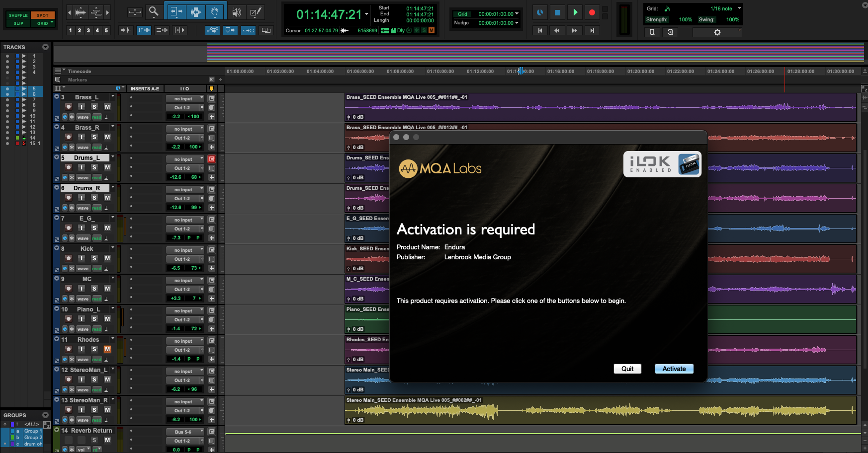This screenshot has height=453, width=868.
Task: Pick the Grabber hand tool
Action: click(x=214, y=11)
